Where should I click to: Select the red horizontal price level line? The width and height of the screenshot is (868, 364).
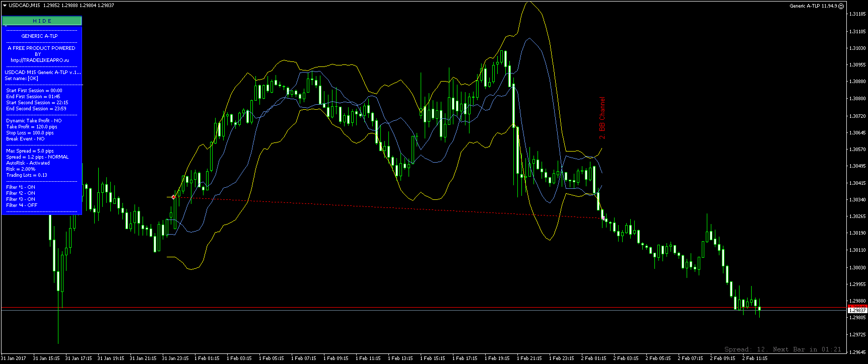point(423,307)
